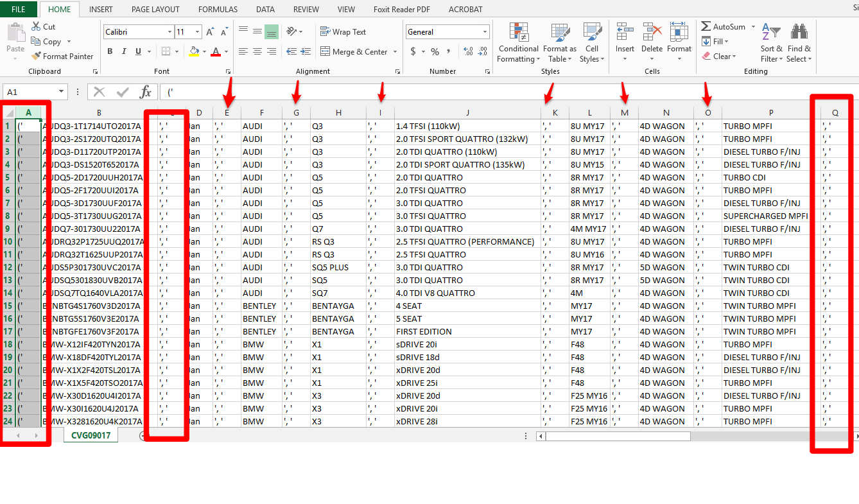Click the Insert Function fx button

[146, 91]
